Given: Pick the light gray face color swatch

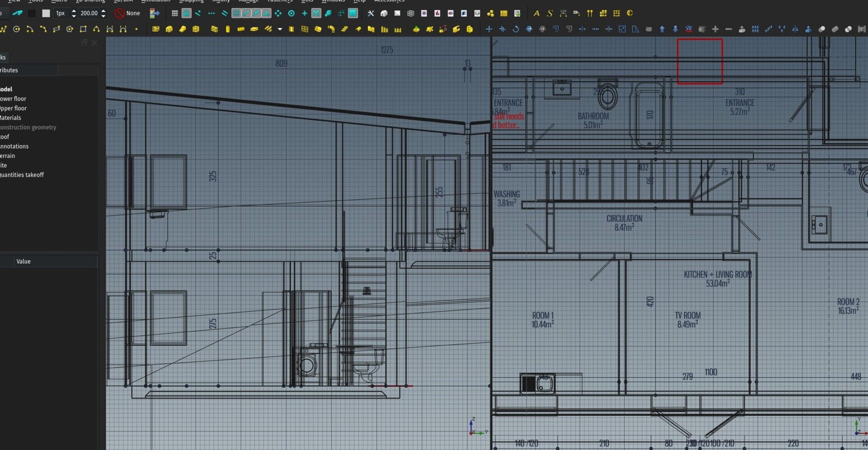Looking at the screenshot, I should pyautogui.click(x=46, y=13).
